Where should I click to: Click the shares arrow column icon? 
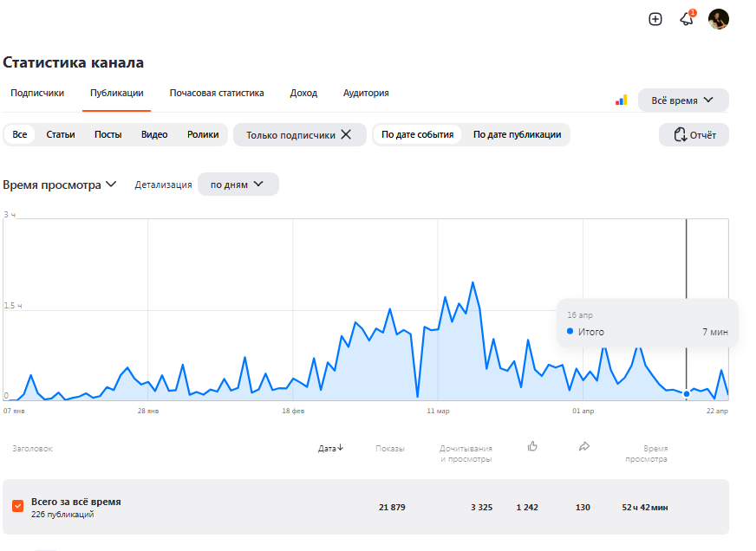pyautogui.click(x=583, y=446)
